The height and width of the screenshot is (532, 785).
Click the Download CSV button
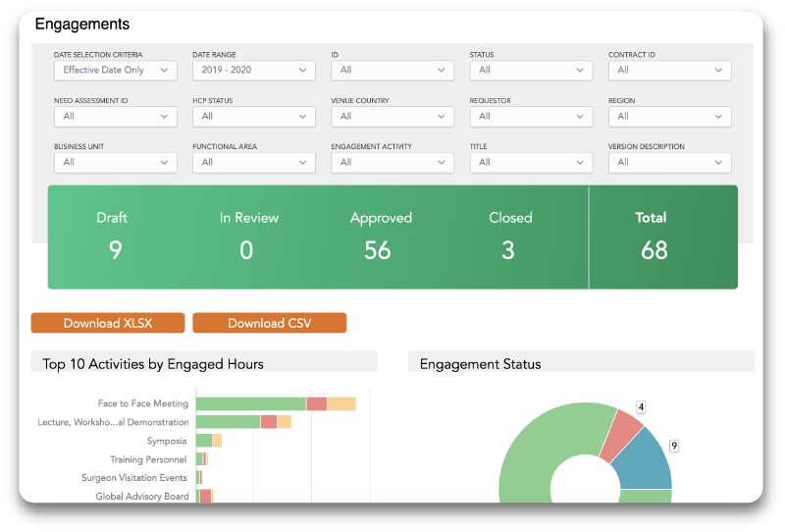pyautogui.click(x=269, y=323)
